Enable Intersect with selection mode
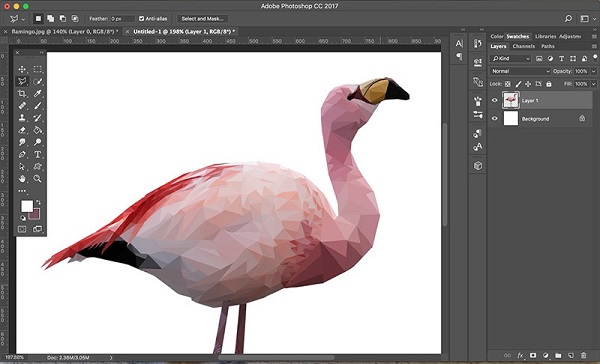 tap(75, 18)
